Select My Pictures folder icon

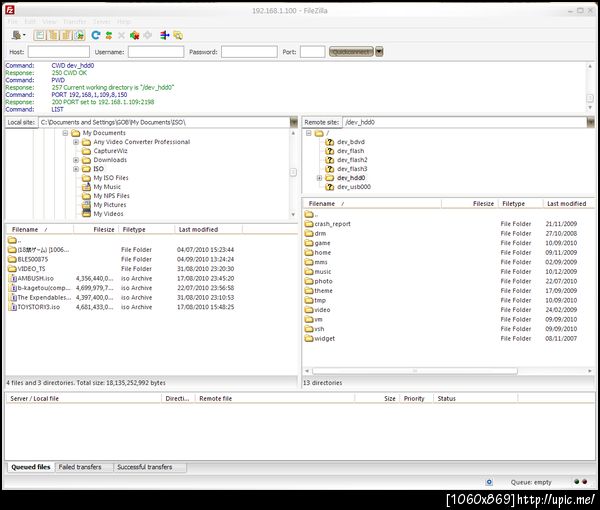(x=86, y=205)
